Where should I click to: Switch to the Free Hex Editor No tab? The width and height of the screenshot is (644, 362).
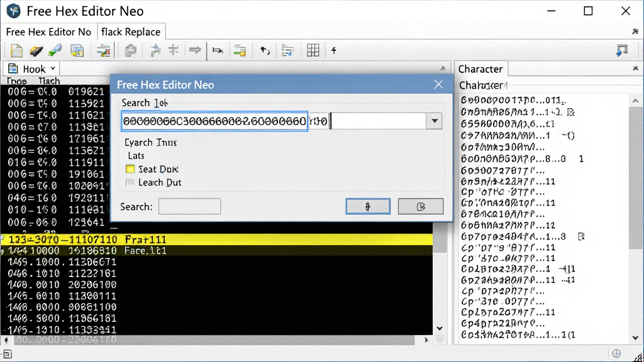[48, 32]
